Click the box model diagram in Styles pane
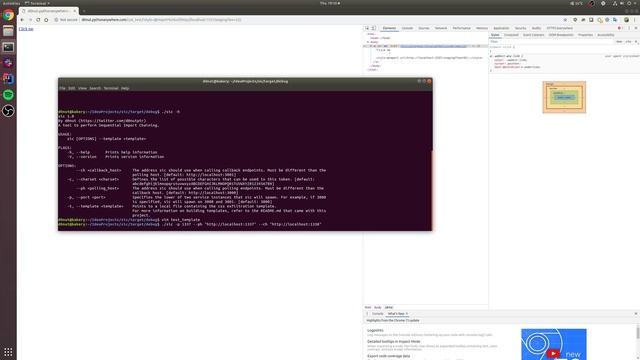The height and width of the screenshot is (360, 640). point(564,97)
